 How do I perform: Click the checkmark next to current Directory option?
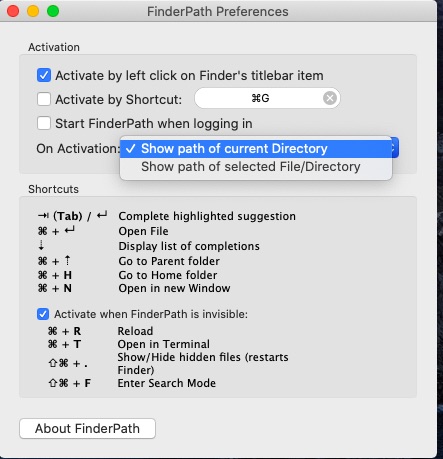[x=130, y=149]
